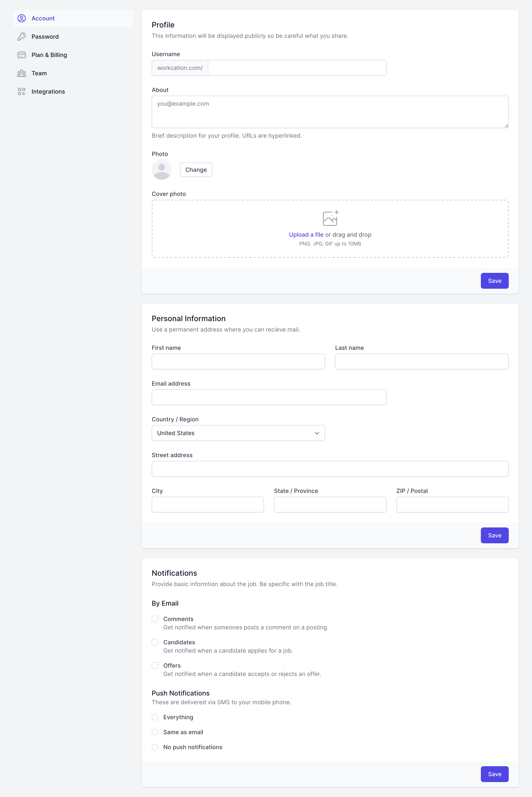Go to Team settings section
This screenshot has width=532, height=797.
(x=39, y=73)
